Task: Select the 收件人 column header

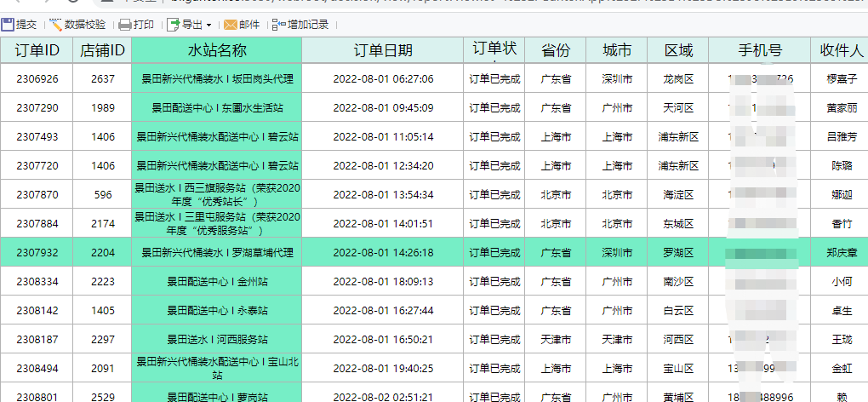Action: 841,50
